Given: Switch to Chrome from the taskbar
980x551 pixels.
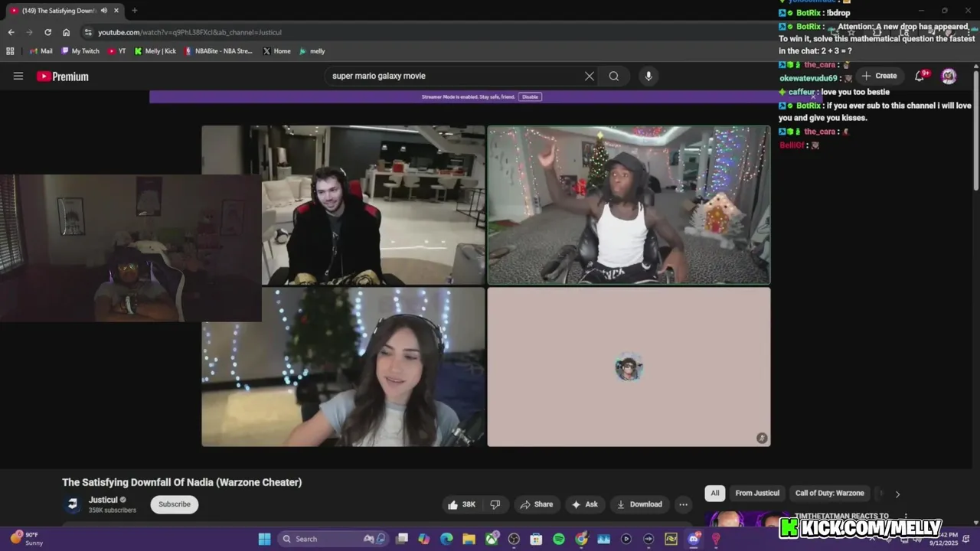Looking at the screenshot, I should tap(581, 539).
